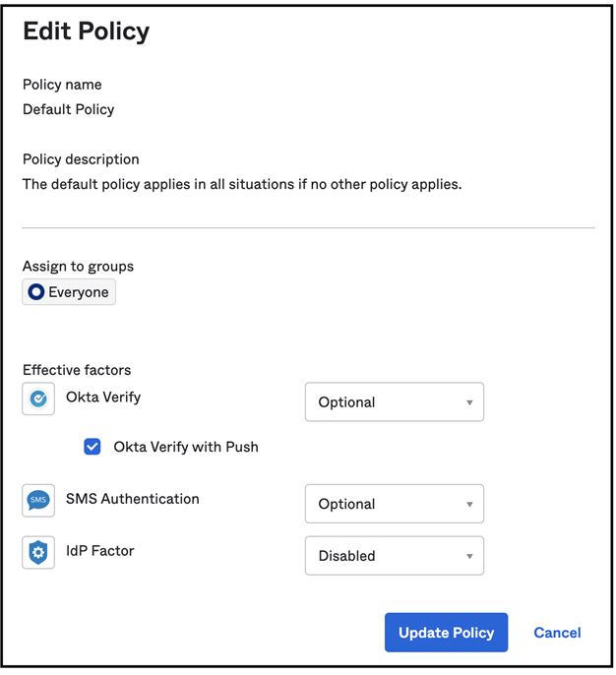Click the Okta Verify factor label
The width and height of the screenshot is (616, 675).
click(103, 398)
